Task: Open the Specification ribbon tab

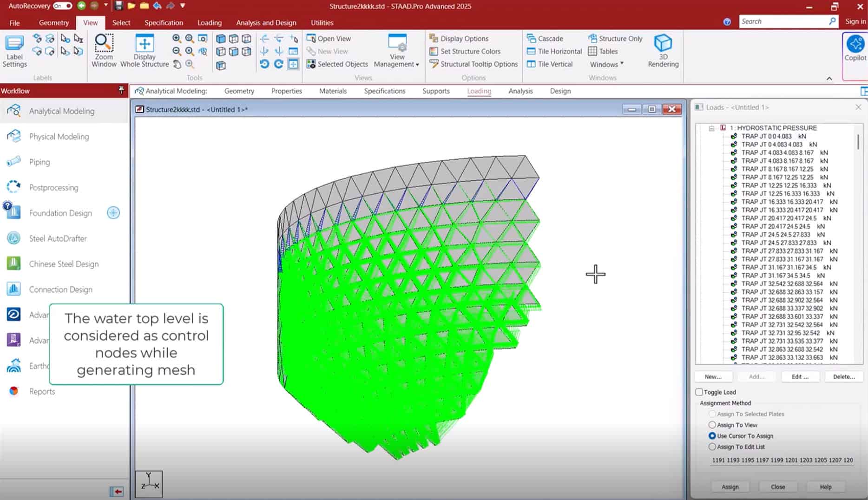Action: click(x=164, y=22)
